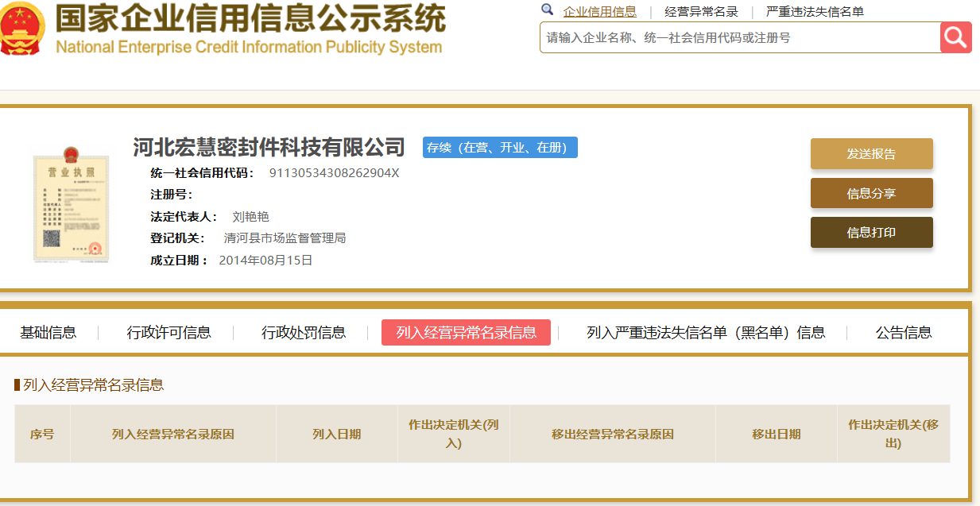Focus the enterprise name search field
The image size is (980, 506).
pos(740,37)
